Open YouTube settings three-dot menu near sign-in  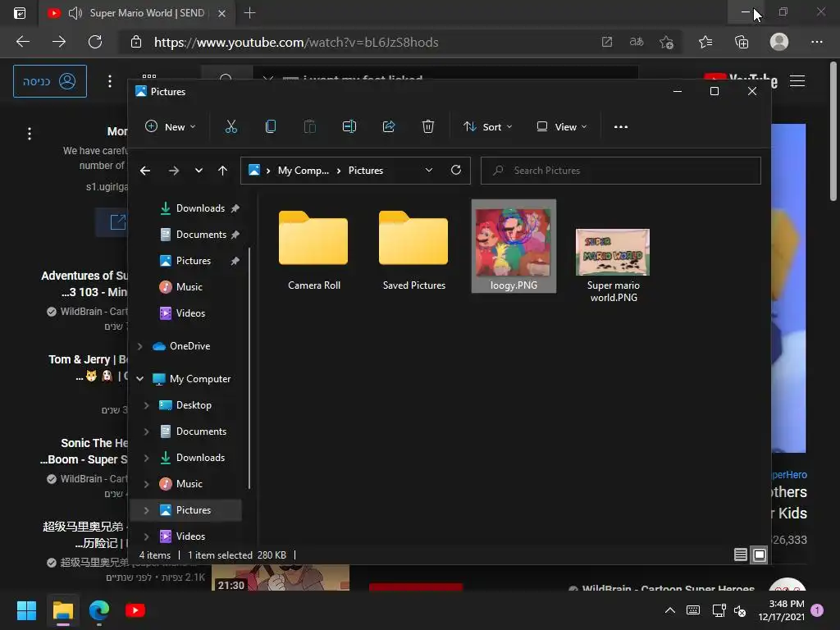tap(110, 81)
